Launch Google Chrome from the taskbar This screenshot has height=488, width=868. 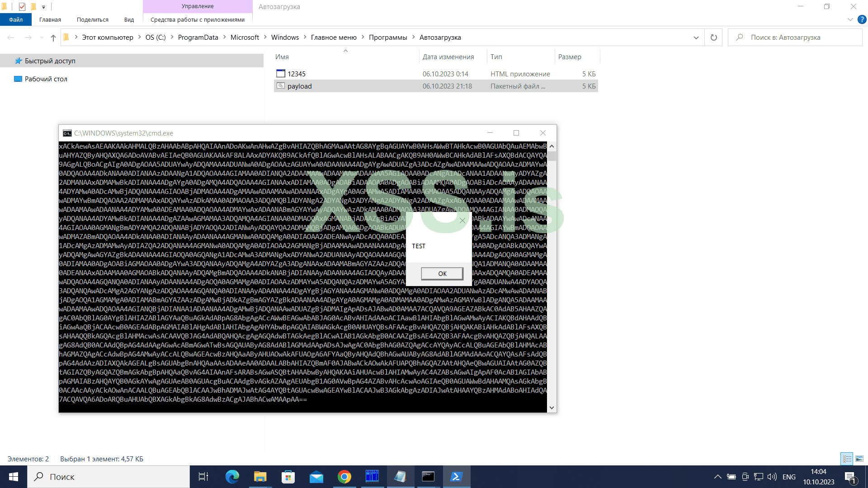pyautogui.click(x=344, y=477)
